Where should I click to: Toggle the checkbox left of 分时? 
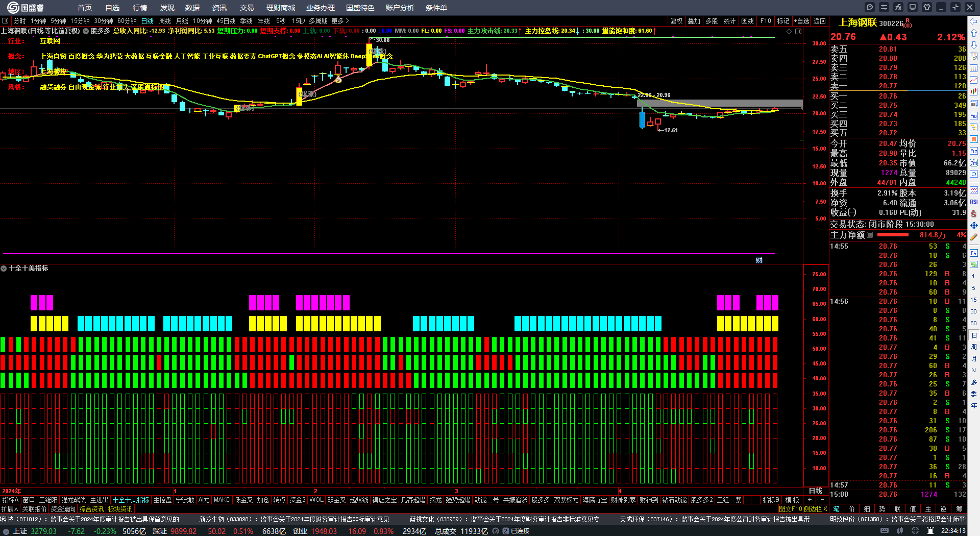[5, 21]
